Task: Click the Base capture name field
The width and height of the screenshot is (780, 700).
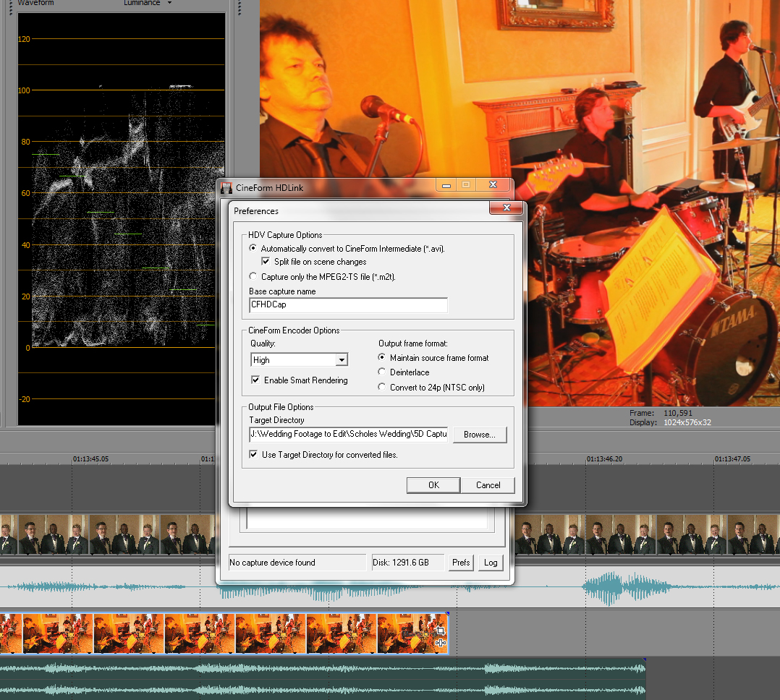Action: click(347, 305)
